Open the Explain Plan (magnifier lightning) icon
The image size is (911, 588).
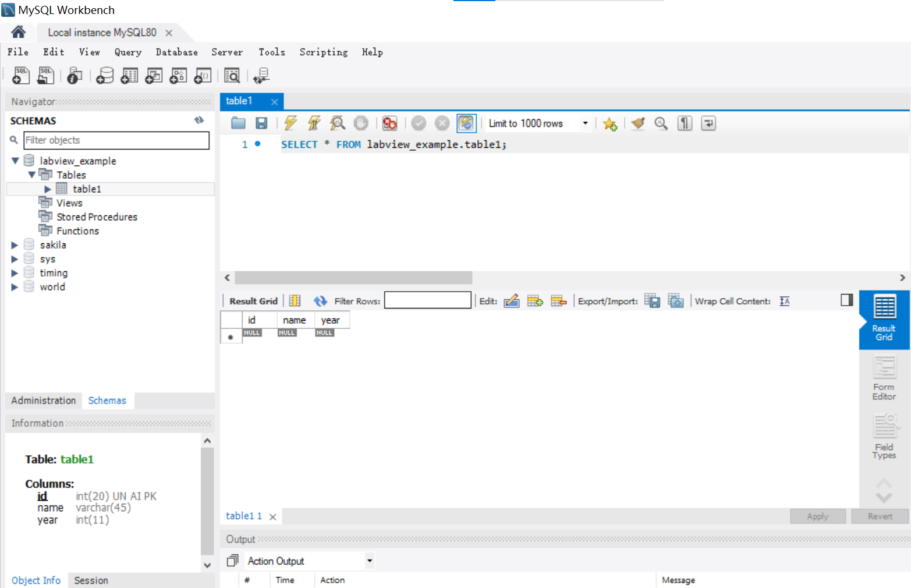point(338,123)
